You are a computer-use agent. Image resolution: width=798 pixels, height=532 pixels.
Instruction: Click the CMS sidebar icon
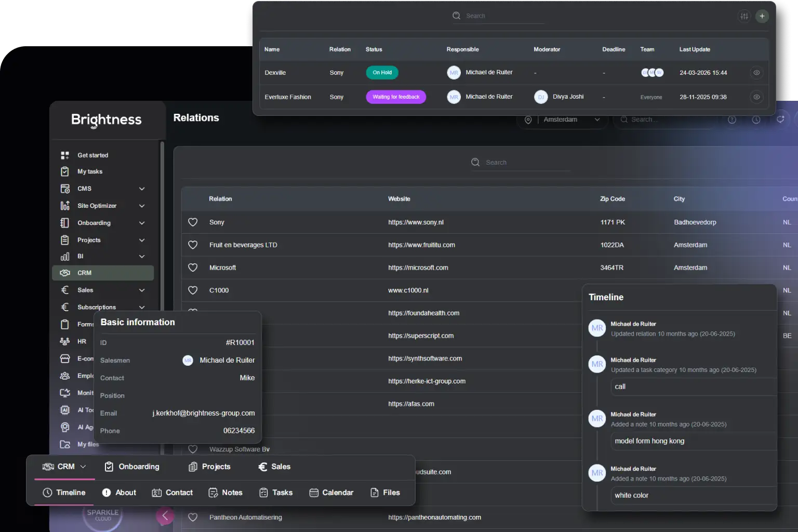pos(65,189)
